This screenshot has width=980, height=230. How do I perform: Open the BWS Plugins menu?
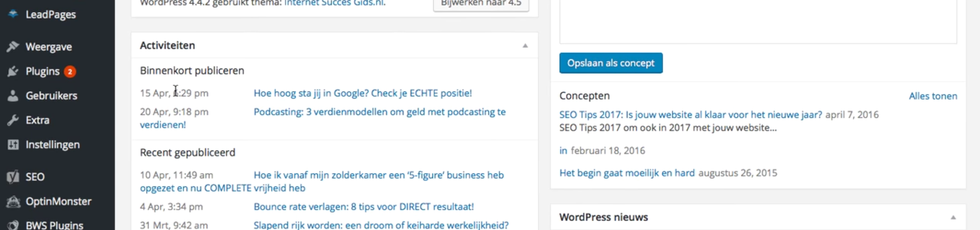54,225
